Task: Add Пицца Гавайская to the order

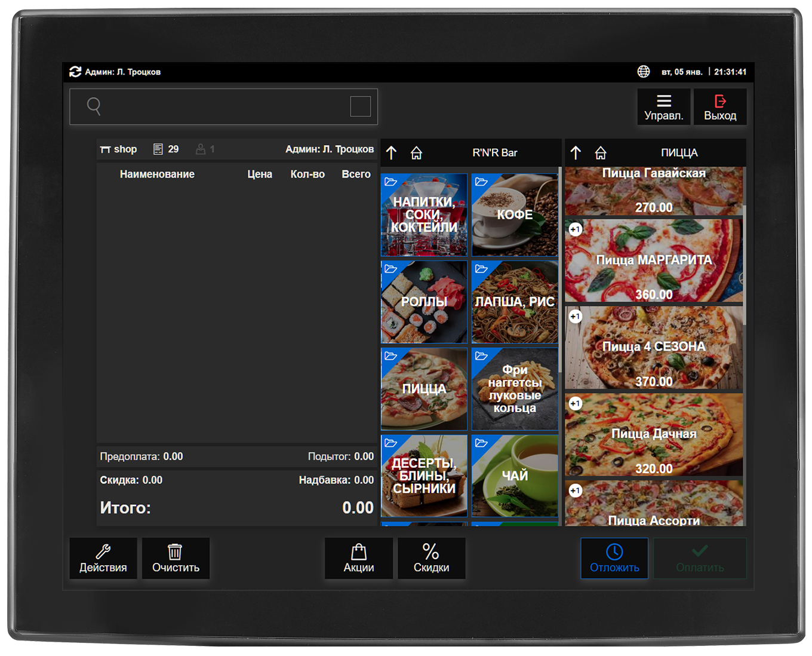Action: pyautogui.click(x=654, y=191)
